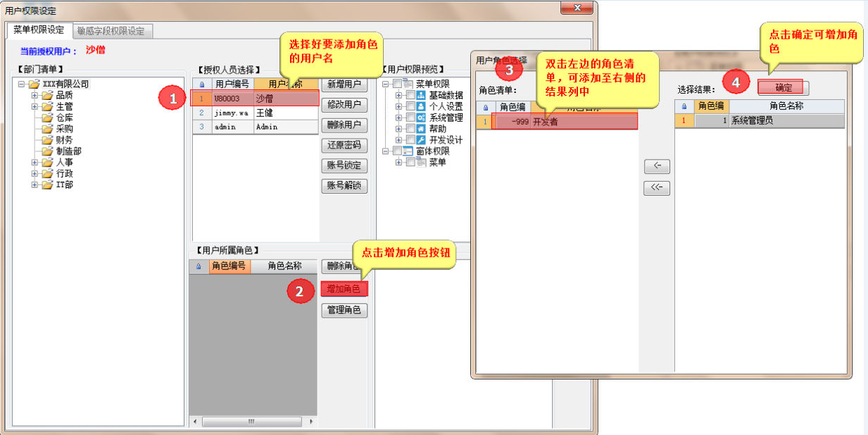Expand the IT部 department node
The image size is (868, 435).
tap(35, 185)
